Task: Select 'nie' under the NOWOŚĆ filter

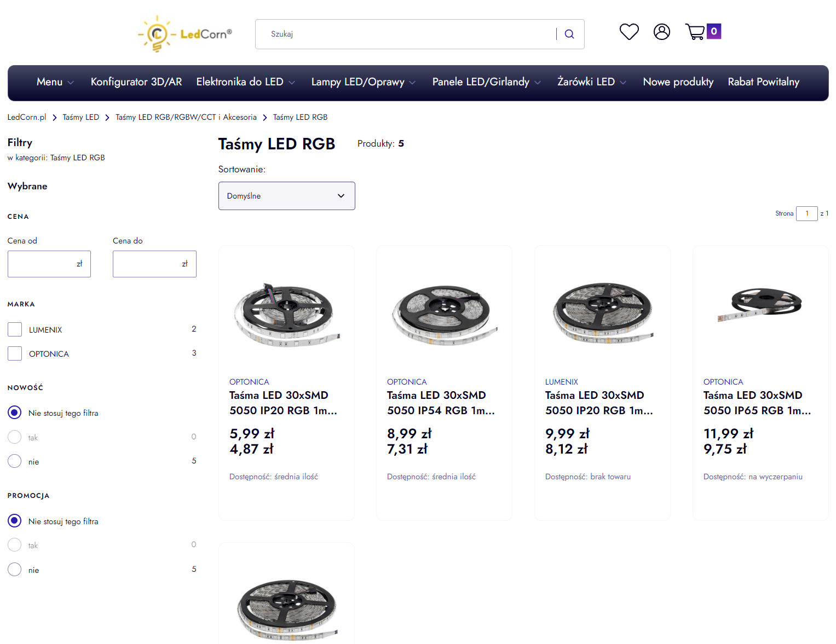Action: [14, 461]
